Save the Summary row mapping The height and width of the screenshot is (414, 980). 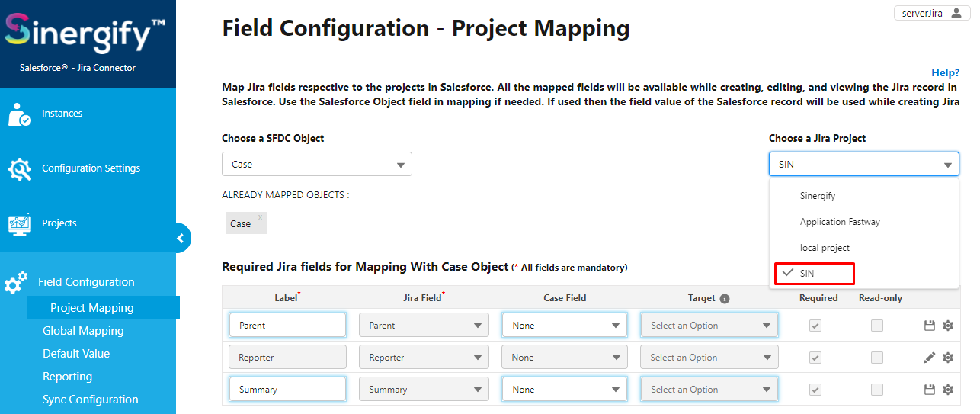click(929, 390)
